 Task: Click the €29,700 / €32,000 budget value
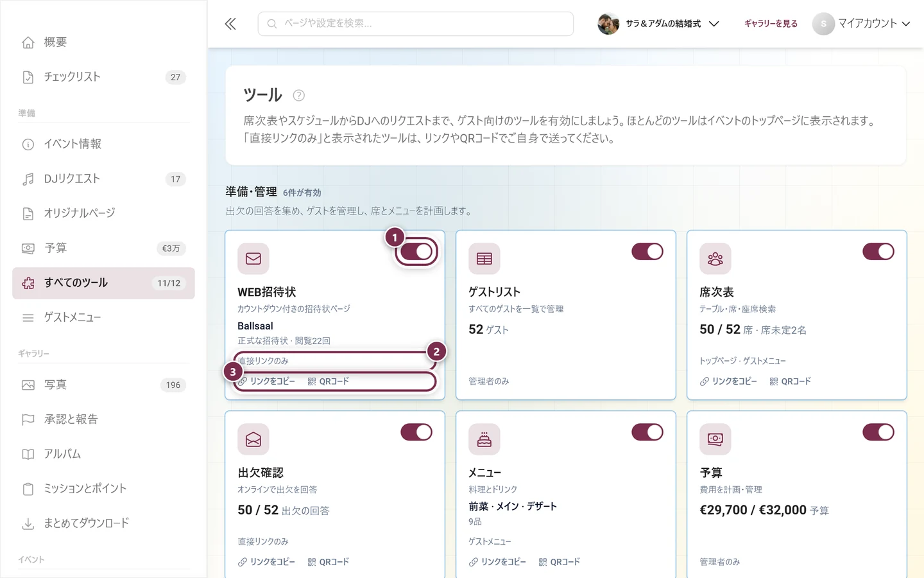pyautogui.click(x=753, y=510)
